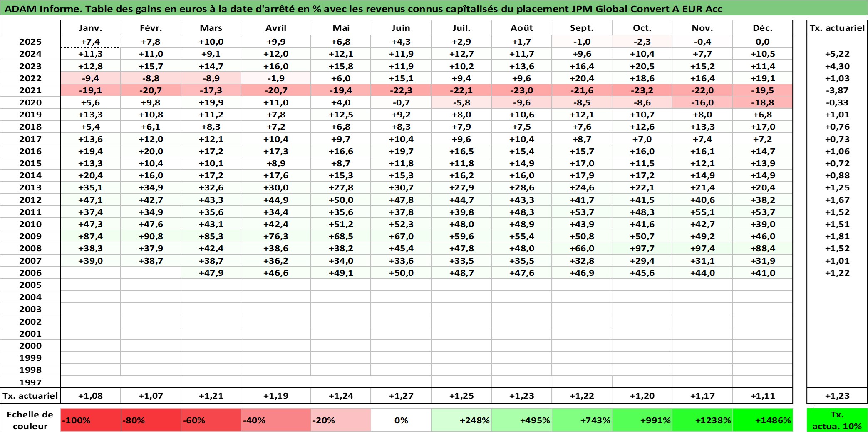Select the Sept. column header
Image resolution: width=868 pixels, height=432 pixels.
click(582, 28)
